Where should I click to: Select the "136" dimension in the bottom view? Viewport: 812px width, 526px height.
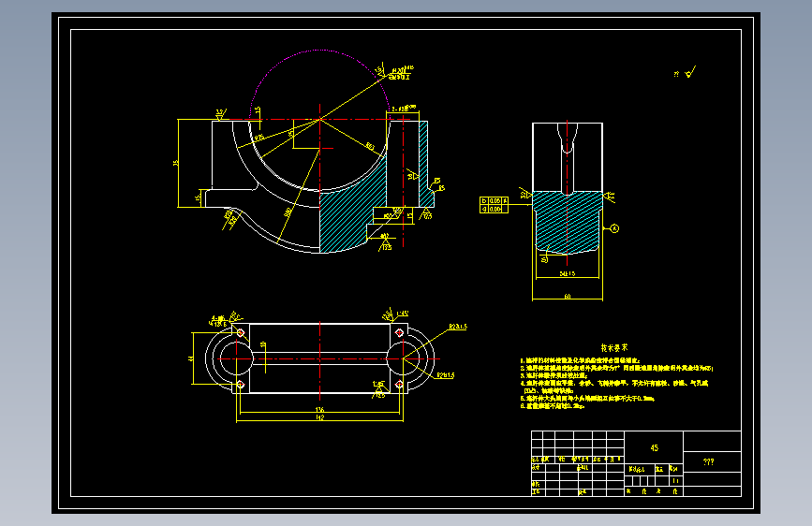319,410
